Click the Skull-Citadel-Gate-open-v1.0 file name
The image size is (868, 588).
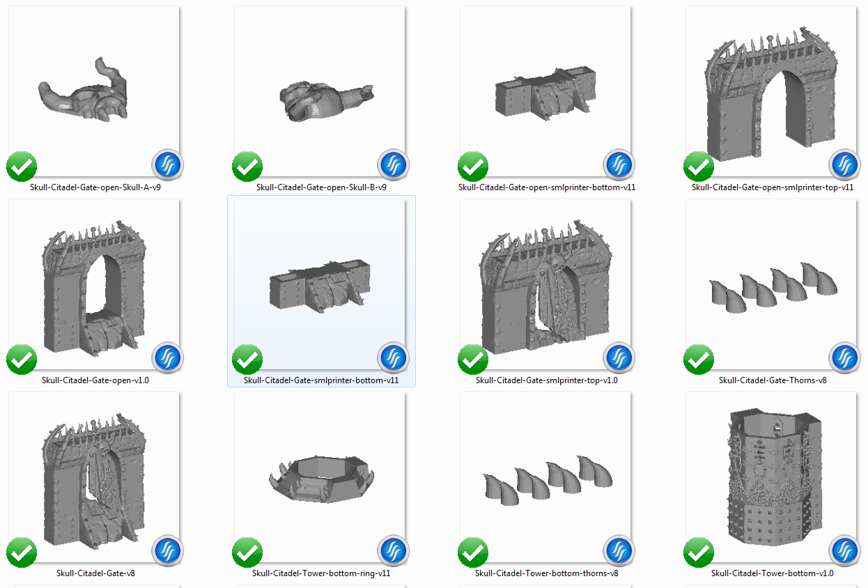[x=94, y=380]
